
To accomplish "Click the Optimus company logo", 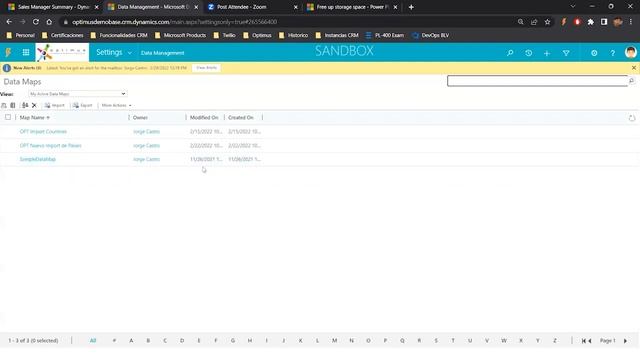I will 62,52.
